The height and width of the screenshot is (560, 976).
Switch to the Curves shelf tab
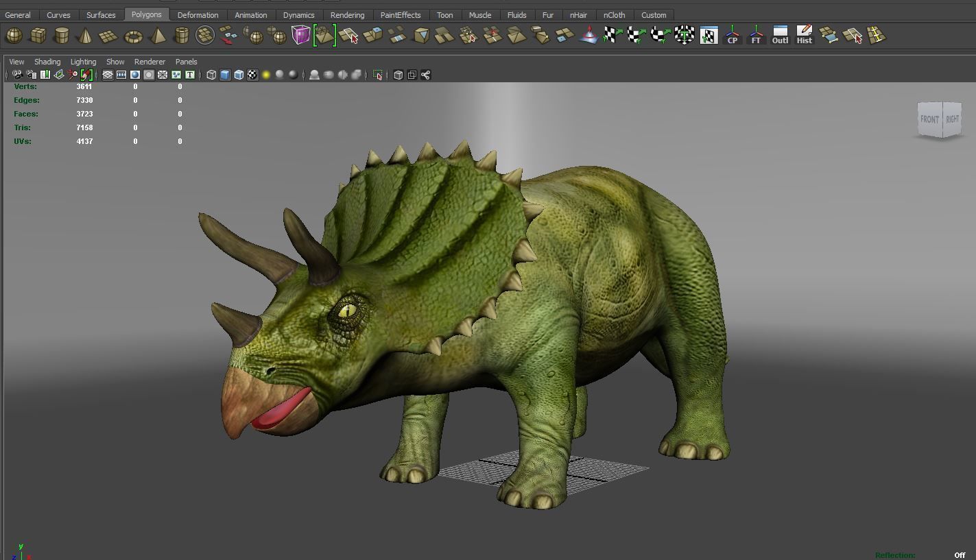[58, 14]
